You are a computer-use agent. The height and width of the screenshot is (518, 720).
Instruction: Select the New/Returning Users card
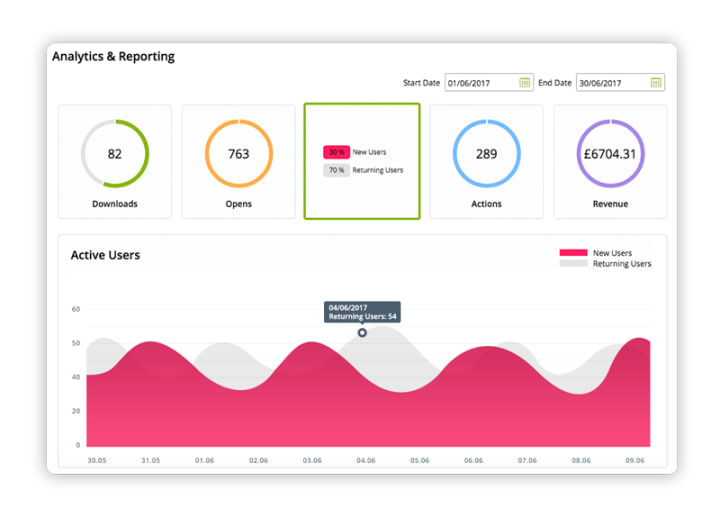point(362,161)
